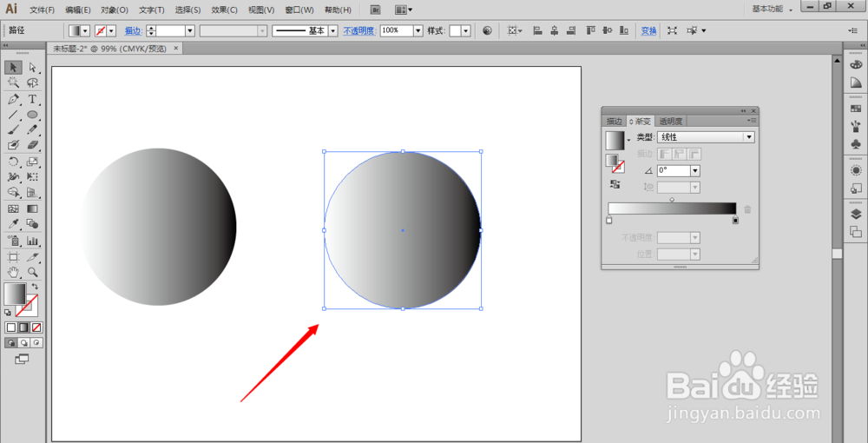Image resolution: width=868 pixels, height=443 pixels.
Task: Set fill to None mode
Action: click(36, 327)
